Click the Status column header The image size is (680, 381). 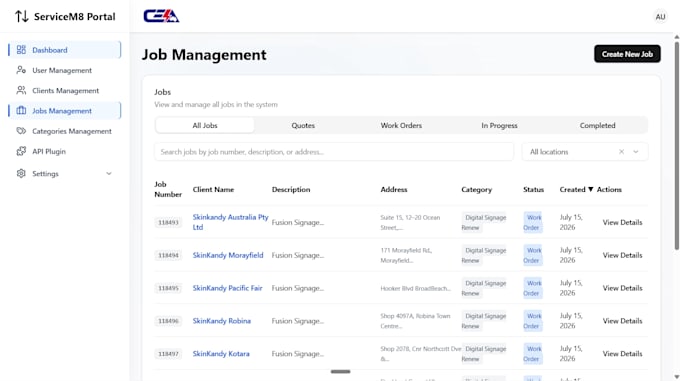(x=533, y=189)
